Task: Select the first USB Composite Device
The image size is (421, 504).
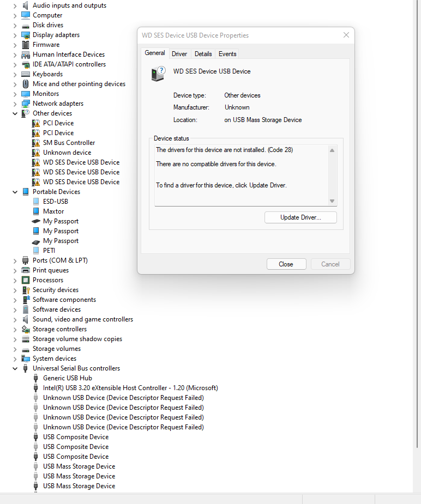Action: 76,437
